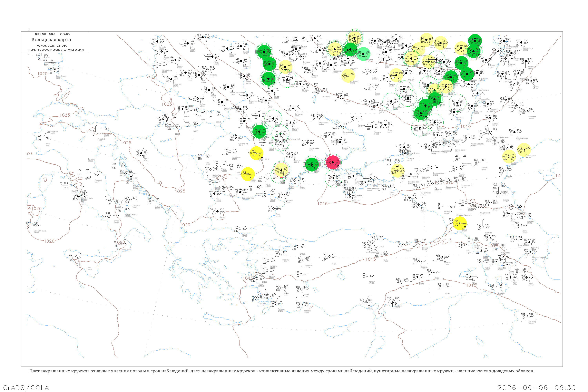Select the 06/09/2026 03 UTC date text

pos(52,46)
